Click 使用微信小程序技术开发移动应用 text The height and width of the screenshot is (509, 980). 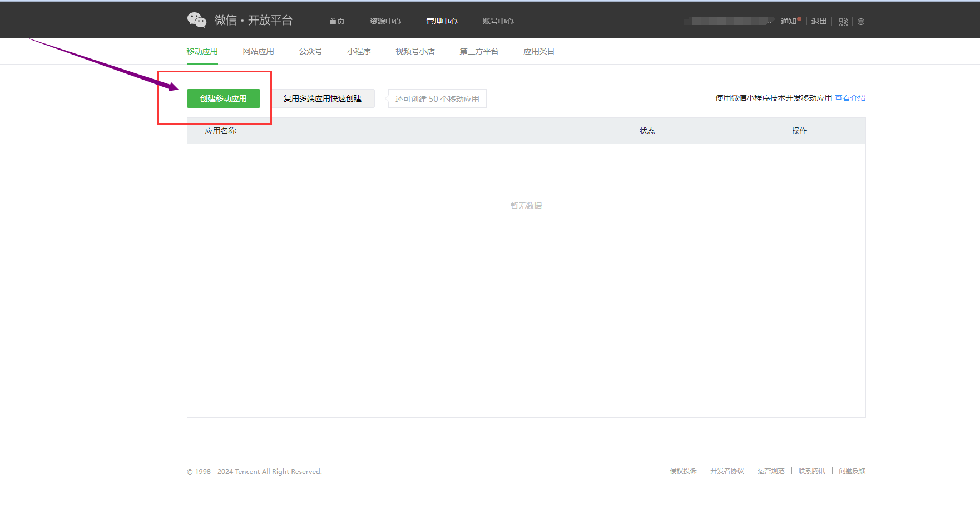point(774,98)
